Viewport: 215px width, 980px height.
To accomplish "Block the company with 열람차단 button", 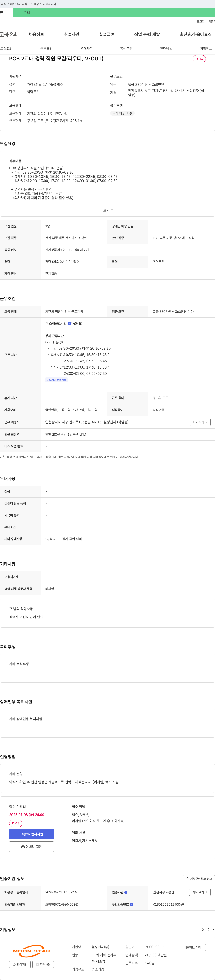I will click(43, 964).
